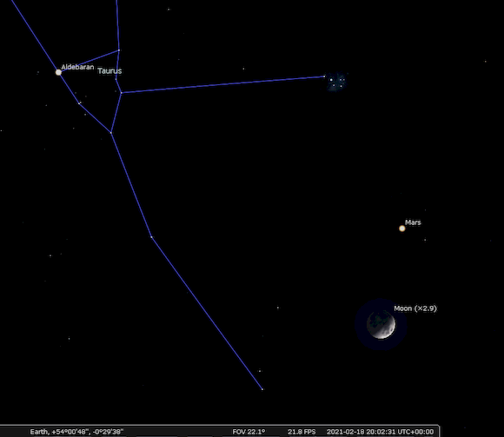Screen dimensions: 504x437
Task: Select star at bottom end of Taurus line
Action: (262, 389)
